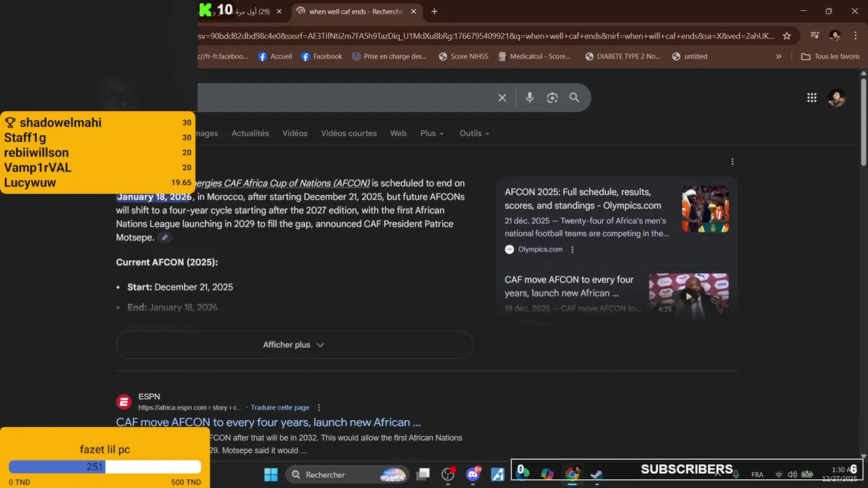The image size is (868, 488).
Task: Click 'Current AFCON (2025):' heading
Action: 167,262
